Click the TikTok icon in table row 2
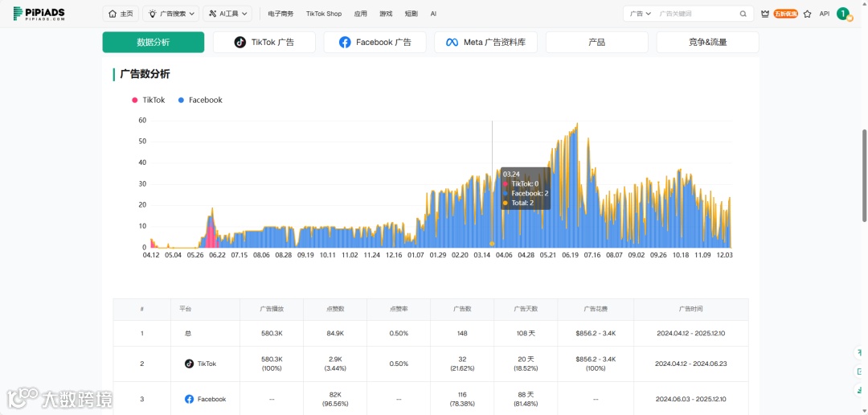This screenshot has height=415, width=868. click(190, 364)
